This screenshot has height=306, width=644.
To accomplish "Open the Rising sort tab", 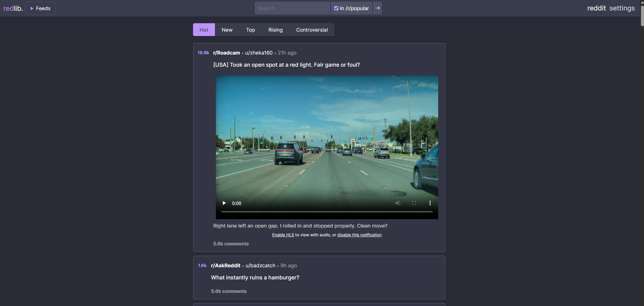I will click(276, 30).
